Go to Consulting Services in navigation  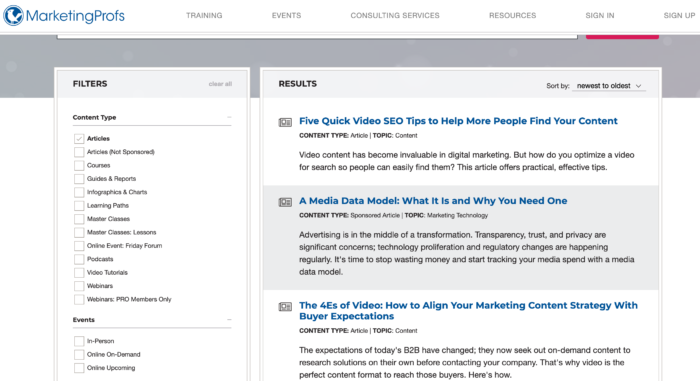395,16
